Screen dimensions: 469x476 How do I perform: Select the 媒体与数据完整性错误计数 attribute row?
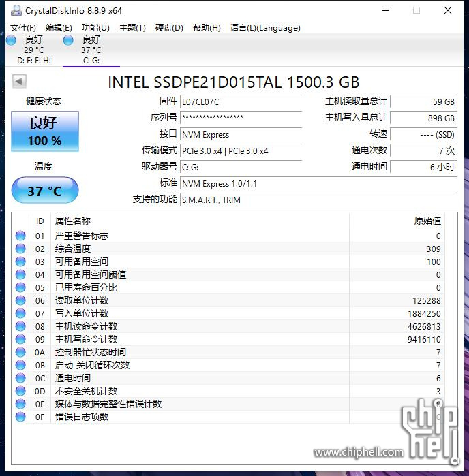tap(228, 404)
